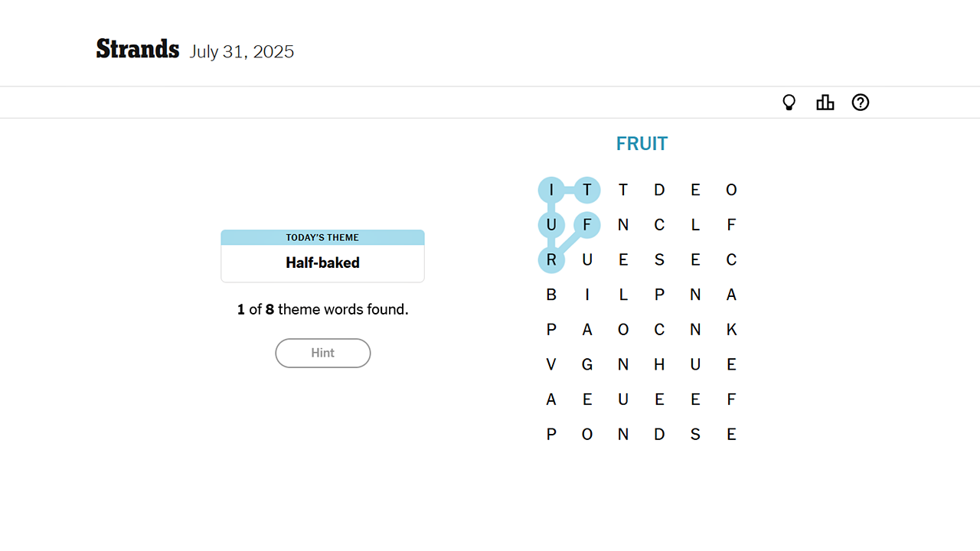The height and width of the screenshot is (551, 980).
Task: Select the letter B in the grid
Action: [551, 295]
